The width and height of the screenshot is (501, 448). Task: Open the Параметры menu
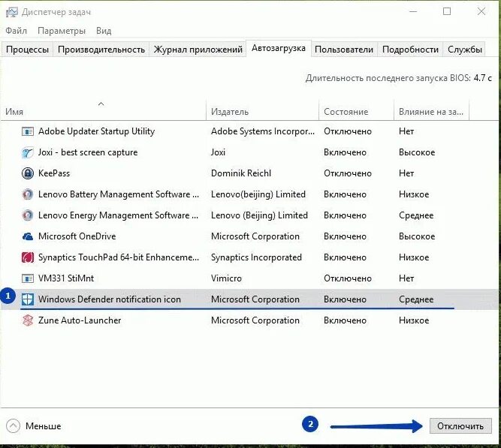(x=62, y=31)
